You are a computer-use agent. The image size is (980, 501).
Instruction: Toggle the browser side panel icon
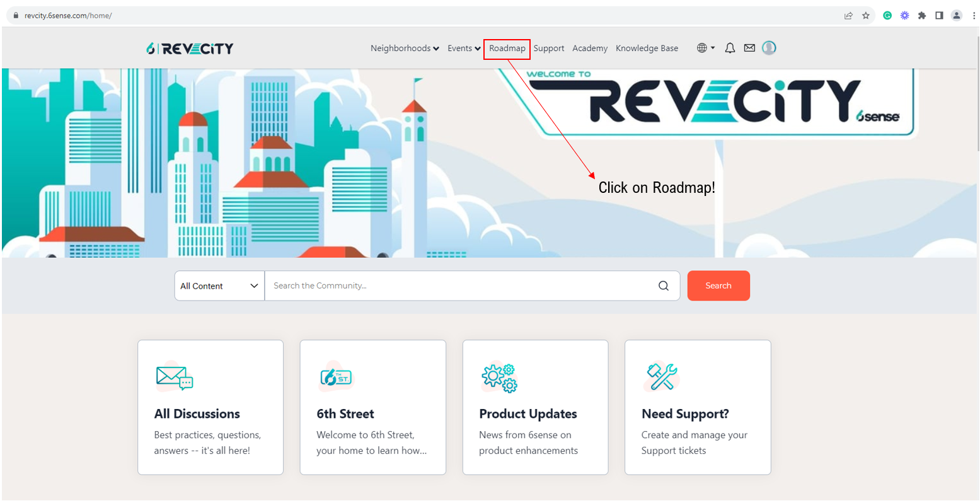(x=939, y=16)
